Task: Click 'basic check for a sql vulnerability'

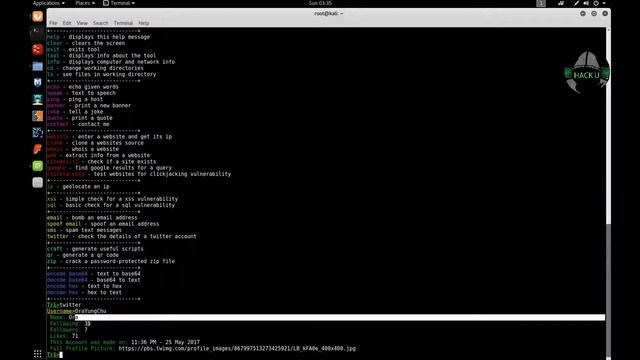Action: click(120, 205)
